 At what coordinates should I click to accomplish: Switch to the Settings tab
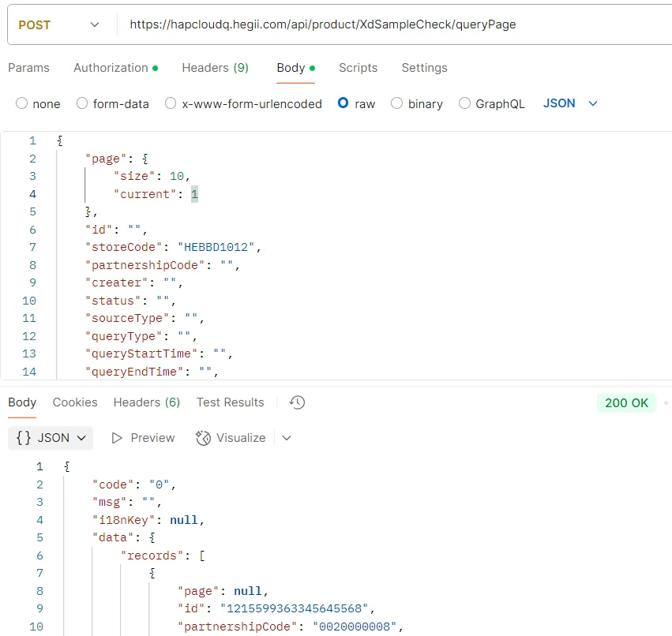(424, 68)
